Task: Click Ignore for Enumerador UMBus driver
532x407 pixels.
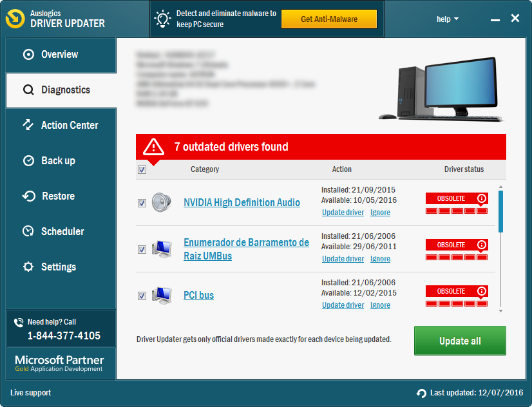Action: [381, 259]
